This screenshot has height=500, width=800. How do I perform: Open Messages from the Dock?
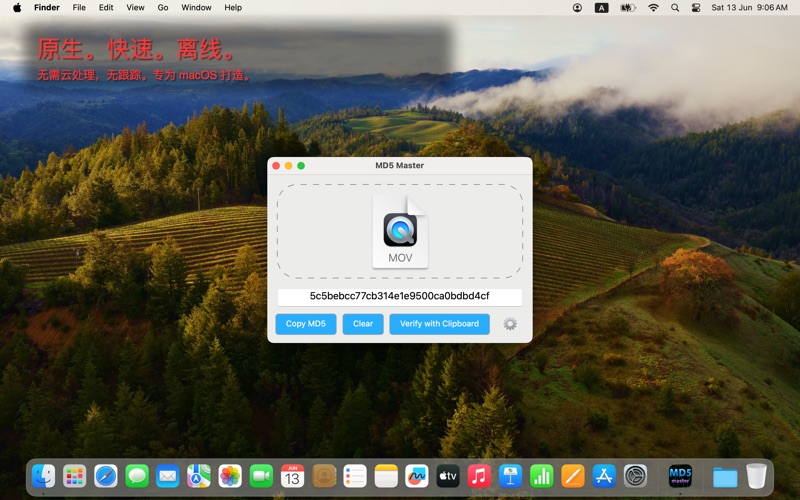coord(137,476)
